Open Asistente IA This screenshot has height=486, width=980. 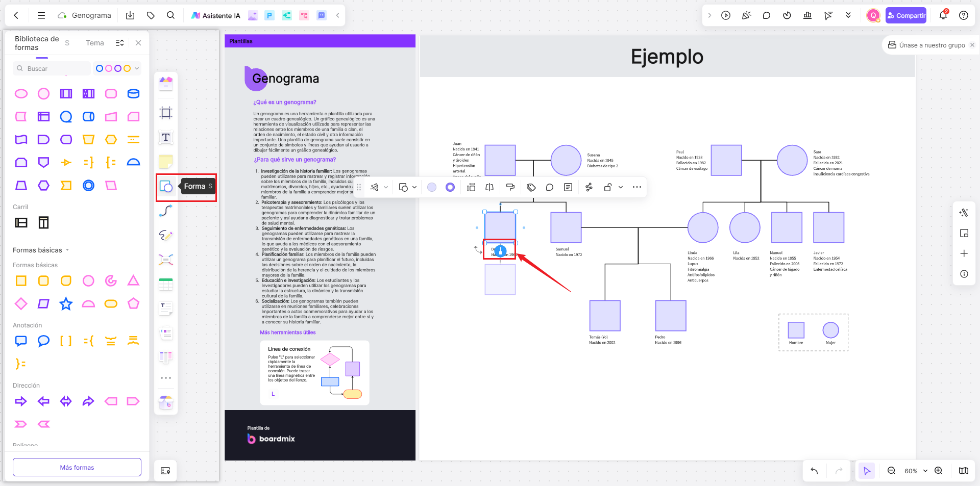[x=215, y=15]
